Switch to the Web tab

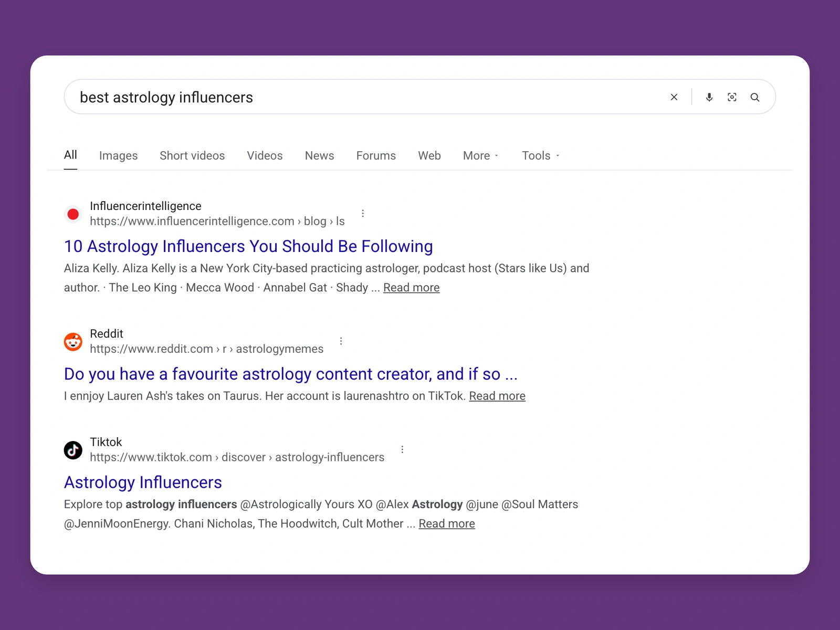(x=429, y=155)
